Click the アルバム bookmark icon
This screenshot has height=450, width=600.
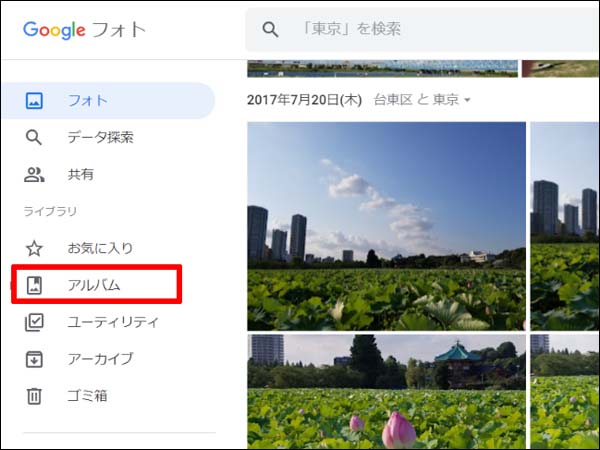pos(34,285)
